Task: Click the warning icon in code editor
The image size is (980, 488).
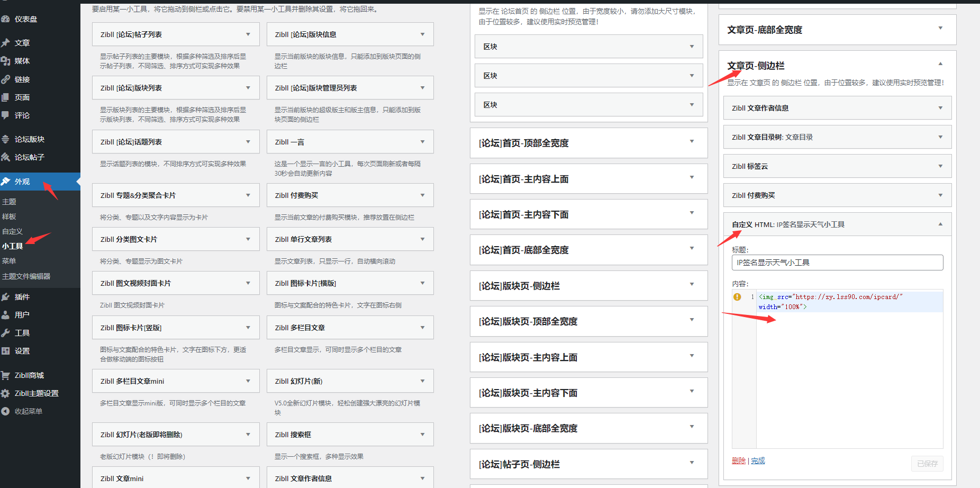Action: click(x=737, y=297)
